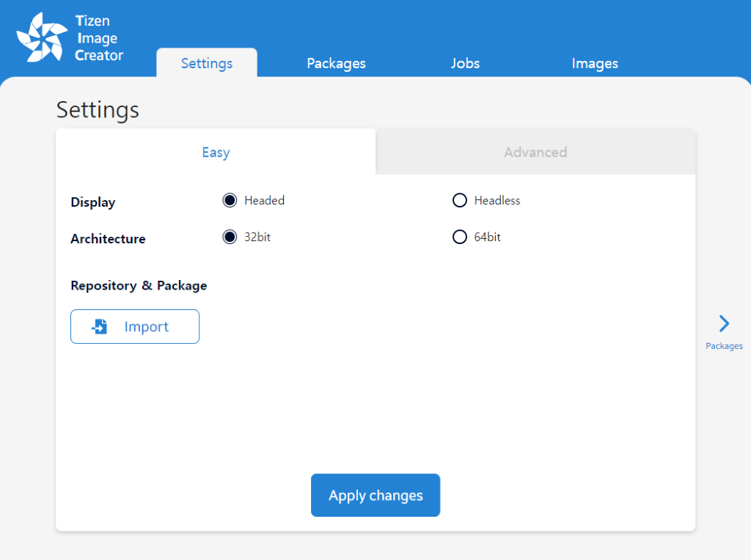Click the Packages link below the chevron

coord(724,345)
